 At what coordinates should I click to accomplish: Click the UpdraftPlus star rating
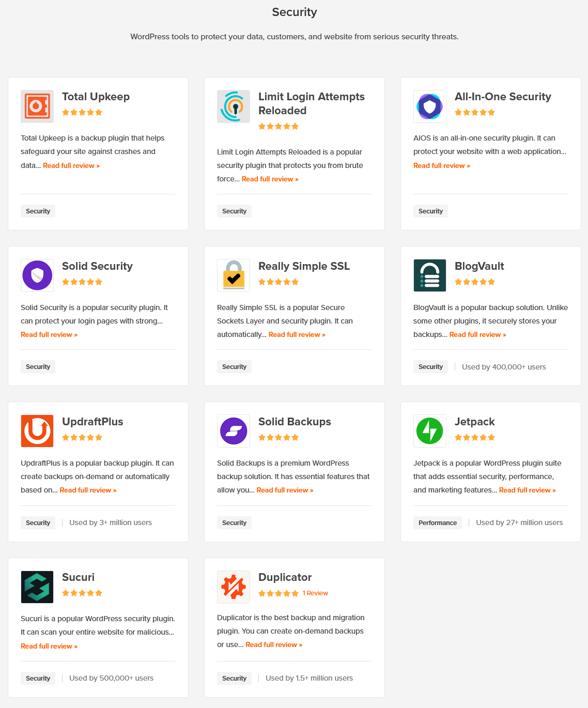click(x=82, y=437)
